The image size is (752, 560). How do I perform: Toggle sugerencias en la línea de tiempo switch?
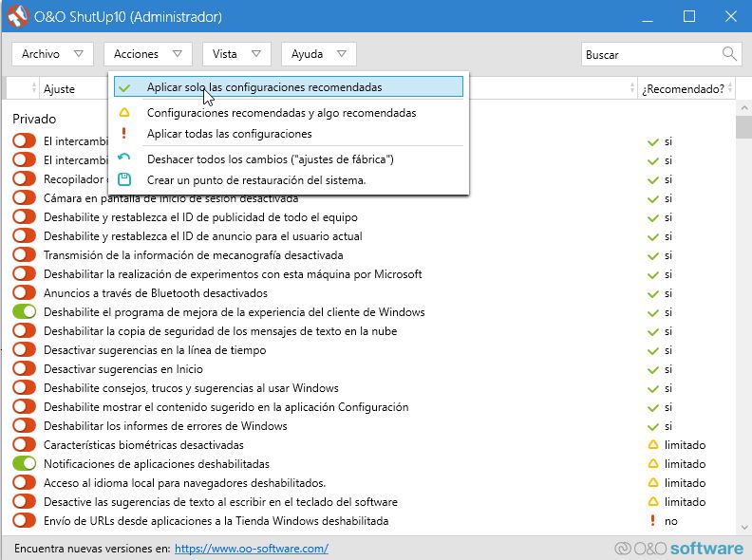[24, 349]
